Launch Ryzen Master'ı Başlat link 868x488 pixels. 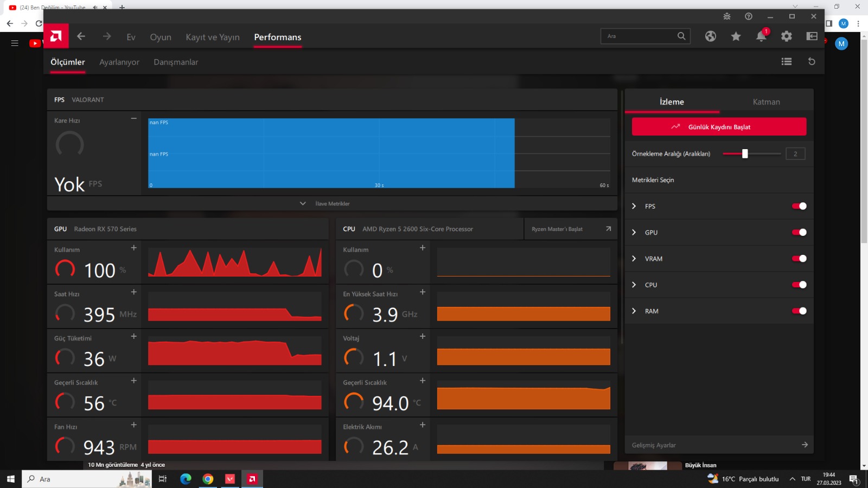click(571, 229)
